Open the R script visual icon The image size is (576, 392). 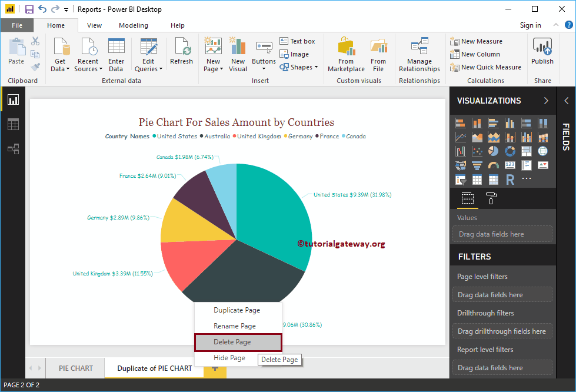coord(510,180)
